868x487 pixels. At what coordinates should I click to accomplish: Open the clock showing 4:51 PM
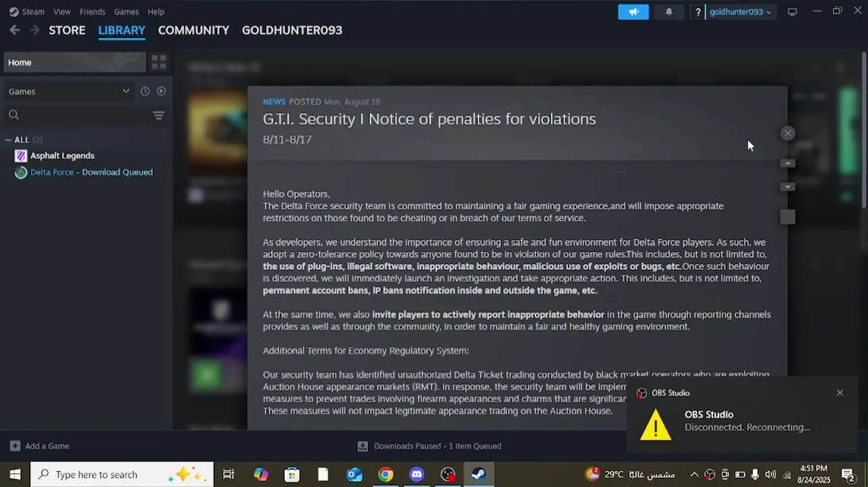click(x=815, y=474)
